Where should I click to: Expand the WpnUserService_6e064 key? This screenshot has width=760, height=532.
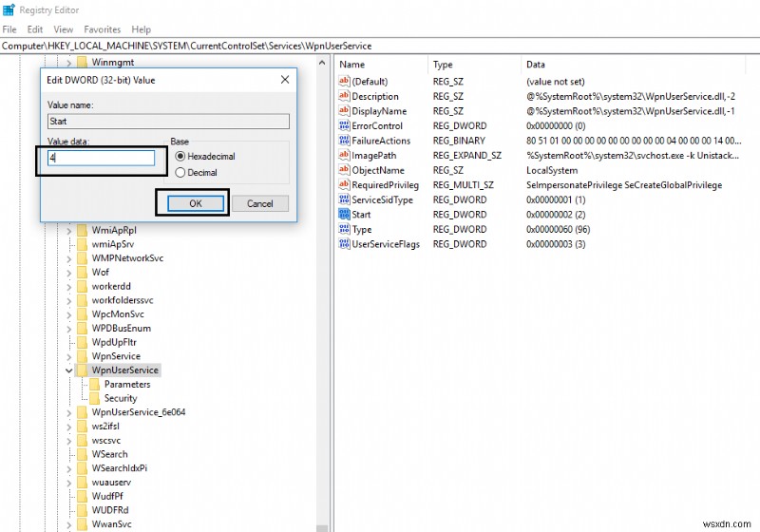[68, 413]
